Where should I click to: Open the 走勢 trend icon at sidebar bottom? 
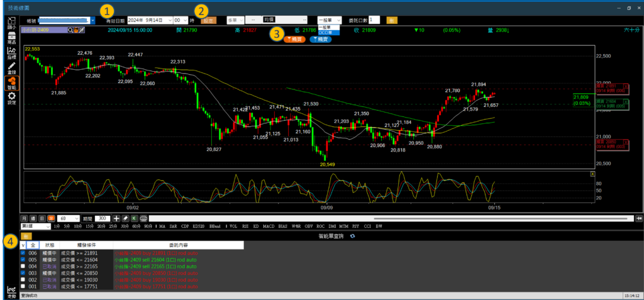tap(11, 292)
